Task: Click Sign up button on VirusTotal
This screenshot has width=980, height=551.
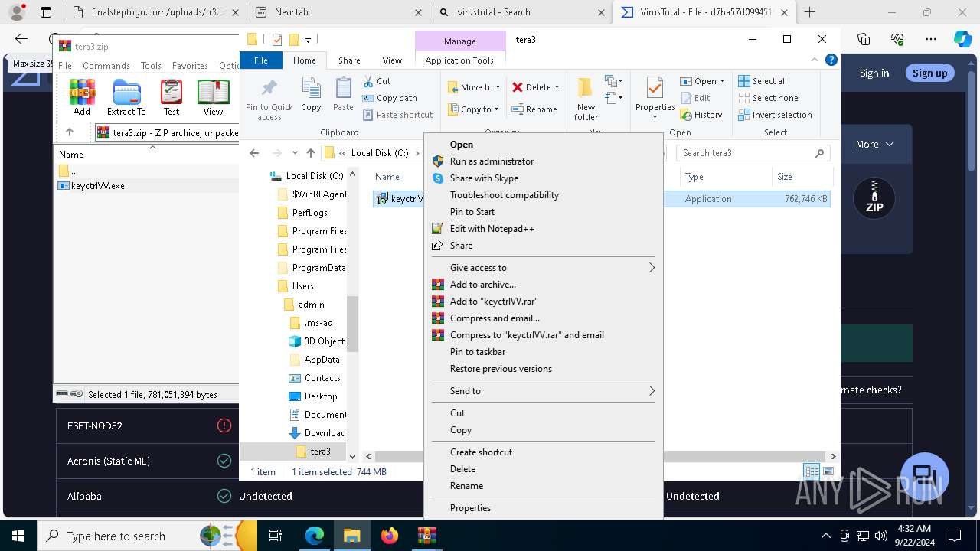Action: pos(929,73)
